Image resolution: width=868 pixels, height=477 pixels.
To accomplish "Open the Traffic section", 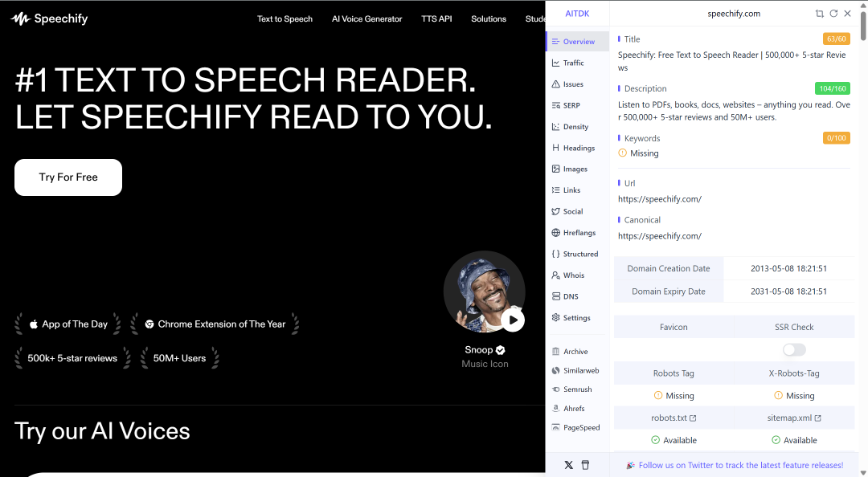I will click(577, 63).
